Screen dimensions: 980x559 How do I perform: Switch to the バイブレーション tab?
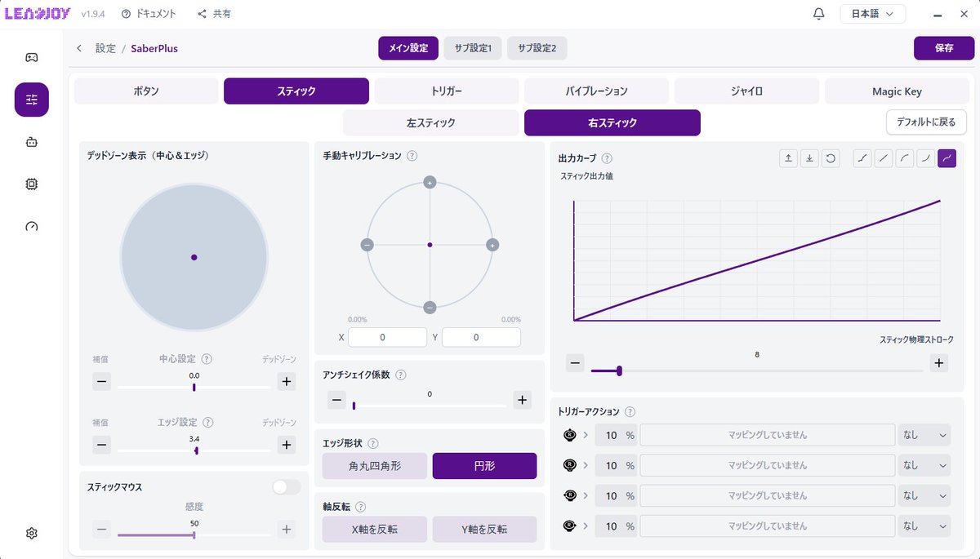click(597, 91)
